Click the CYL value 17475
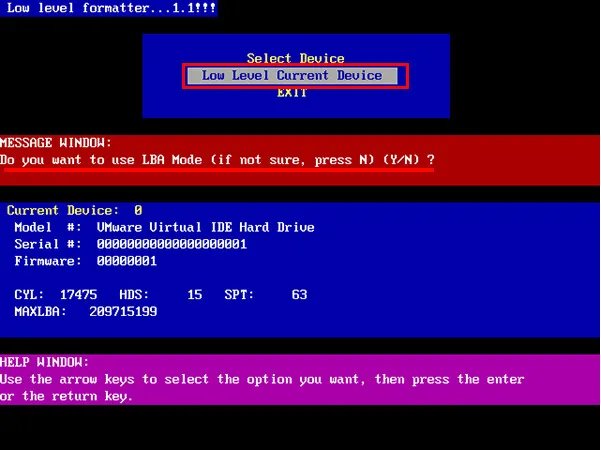This screenshot has width=601, height=450. click(x=78, y=295)
